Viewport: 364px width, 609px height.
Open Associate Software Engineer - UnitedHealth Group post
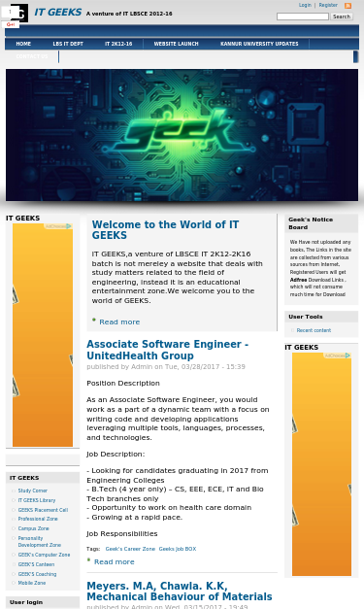click(168, 350)
